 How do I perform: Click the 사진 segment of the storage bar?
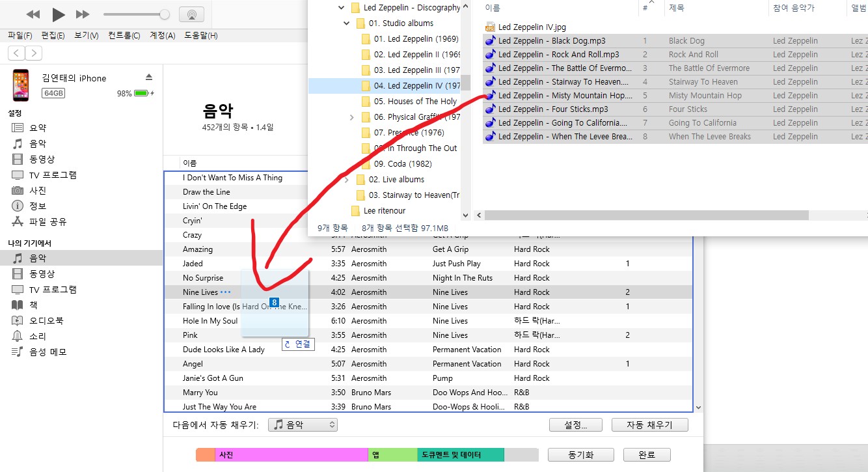(291, 455)
